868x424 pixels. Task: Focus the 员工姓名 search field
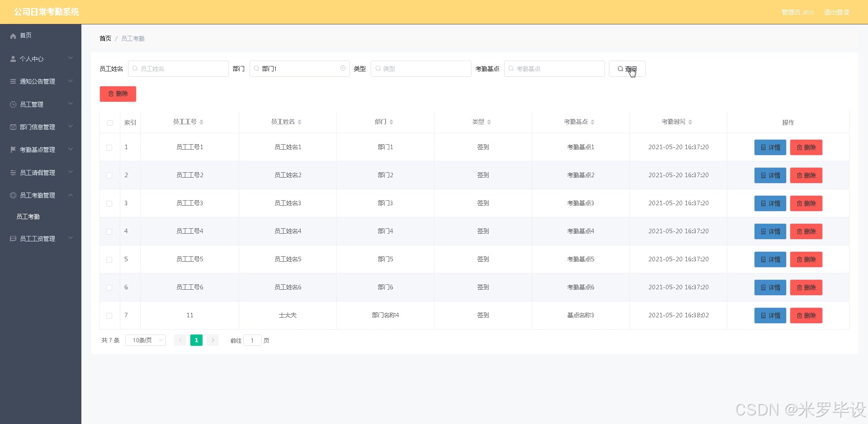(178, 69)
